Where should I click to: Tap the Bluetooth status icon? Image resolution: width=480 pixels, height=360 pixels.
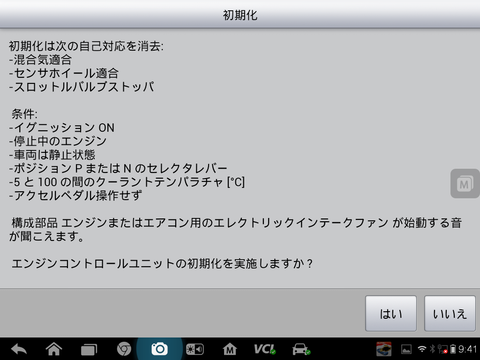[432, 349]
